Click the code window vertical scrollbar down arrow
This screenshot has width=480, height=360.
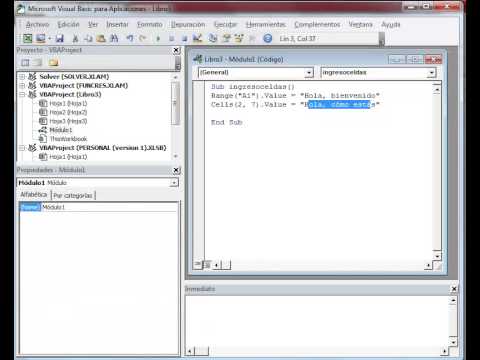tap(437, 256)
